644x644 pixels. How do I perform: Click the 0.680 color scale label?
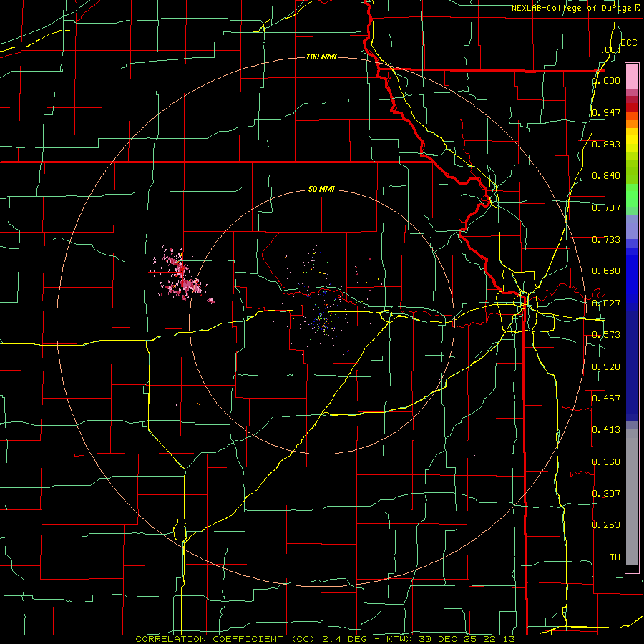606,271
